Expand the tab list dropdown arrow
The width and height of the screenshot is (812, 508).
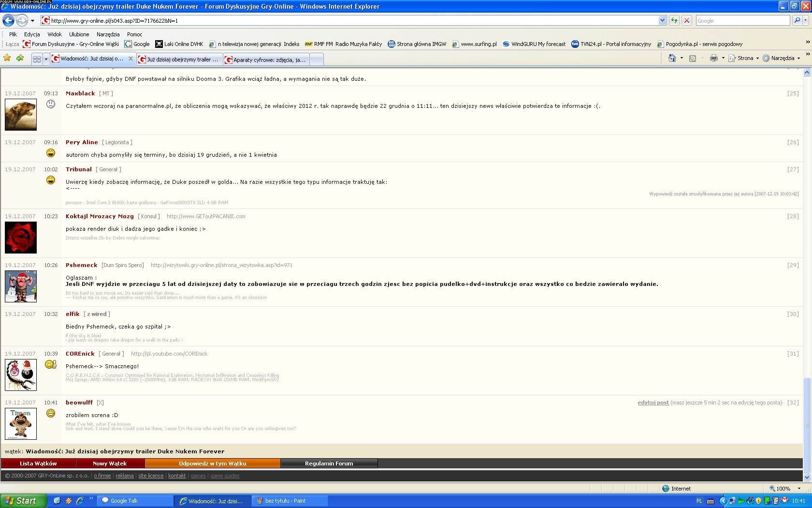point(46,59)
